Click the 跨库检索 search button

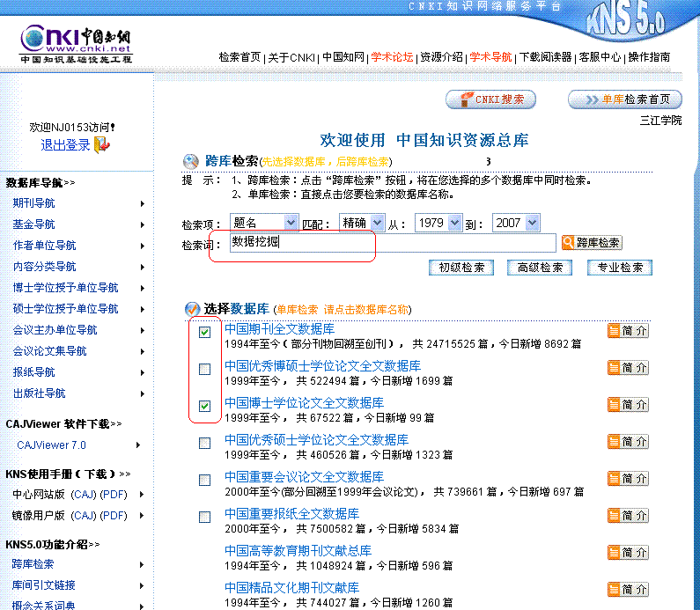(x=592, y=243)
